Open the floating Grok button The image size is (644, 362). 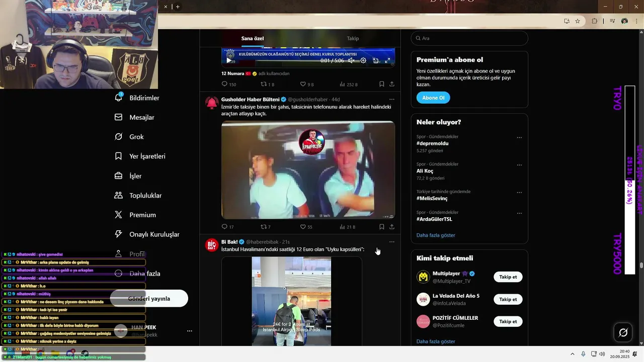[623, 333]
